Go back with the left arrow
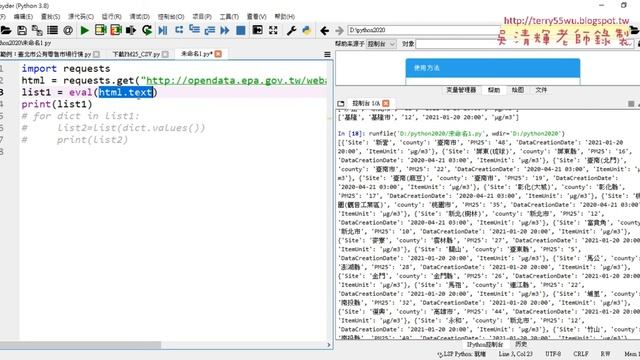Image resolution: width=640 pixels, height=360 pixels. (324, 30)
